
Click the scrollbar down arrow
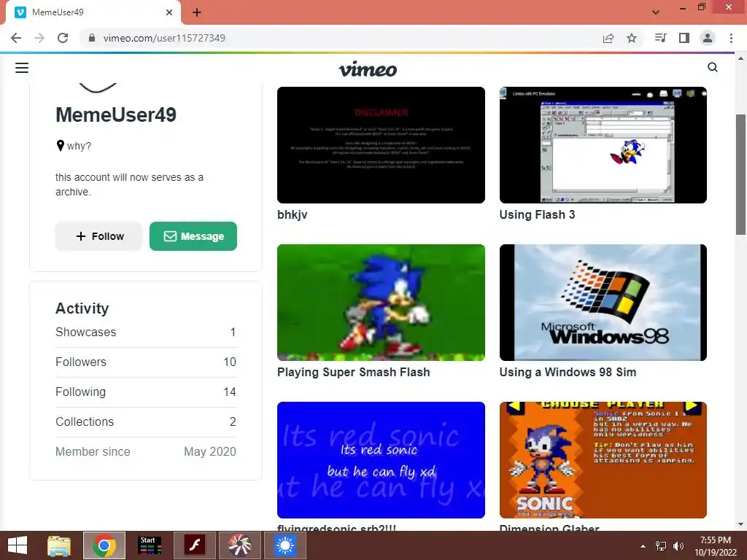click(x=740, y=524)
